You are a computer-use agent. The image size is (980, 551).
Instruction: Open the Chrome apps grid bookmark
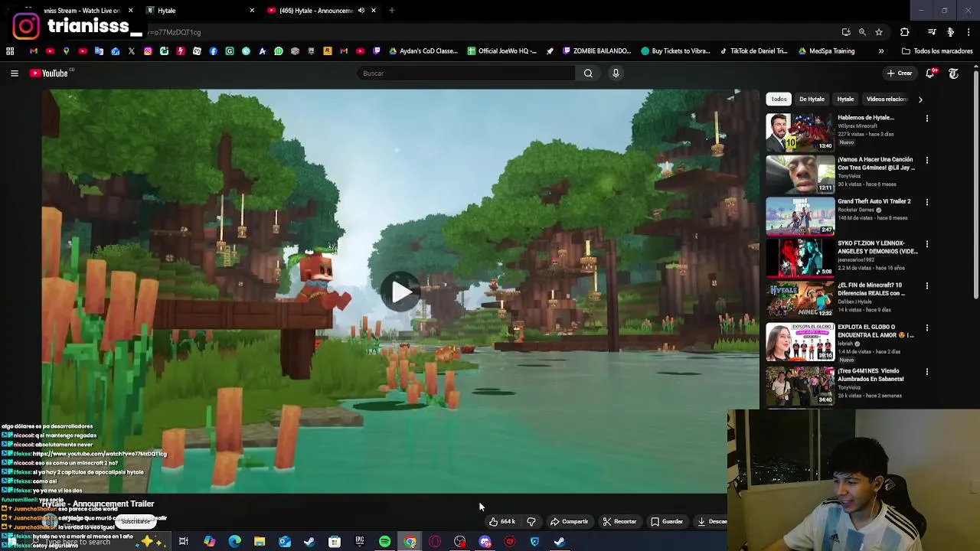10,51
